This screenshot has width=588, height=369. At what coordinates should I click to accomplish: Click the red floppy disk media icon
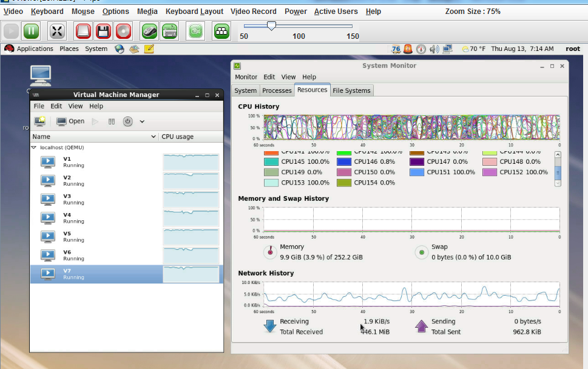tap(104, 31)
